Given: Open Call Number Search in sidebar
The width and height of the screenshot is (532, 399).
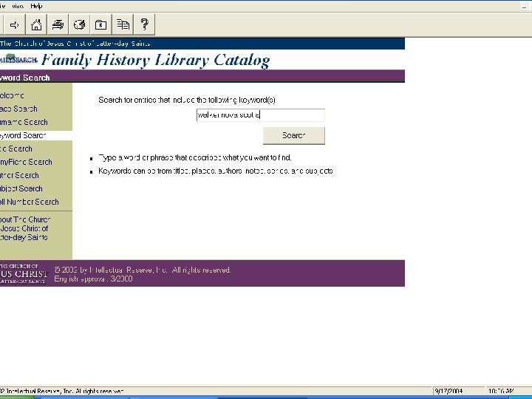Looking at the screenshot, I should 30,202.
